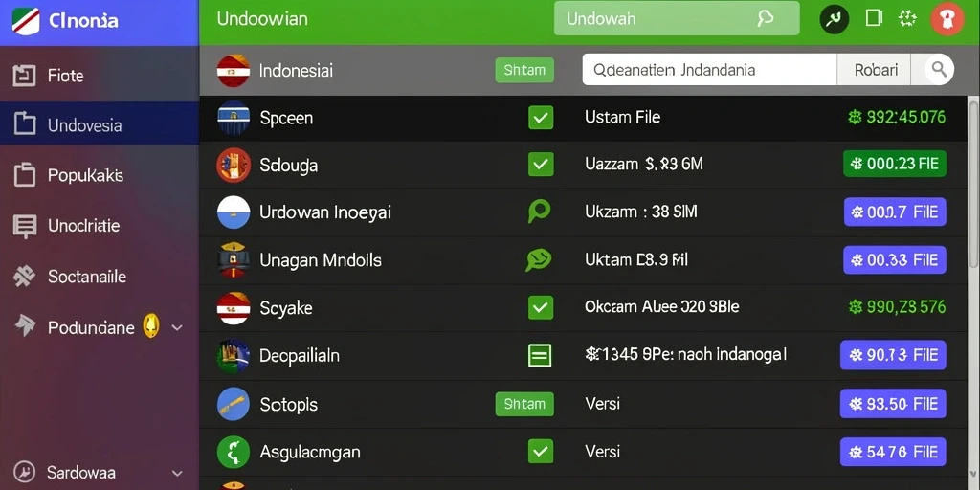The image size is (980, 490).
Task: Open the Unoclriatie list icon
Action: (24, 226)
